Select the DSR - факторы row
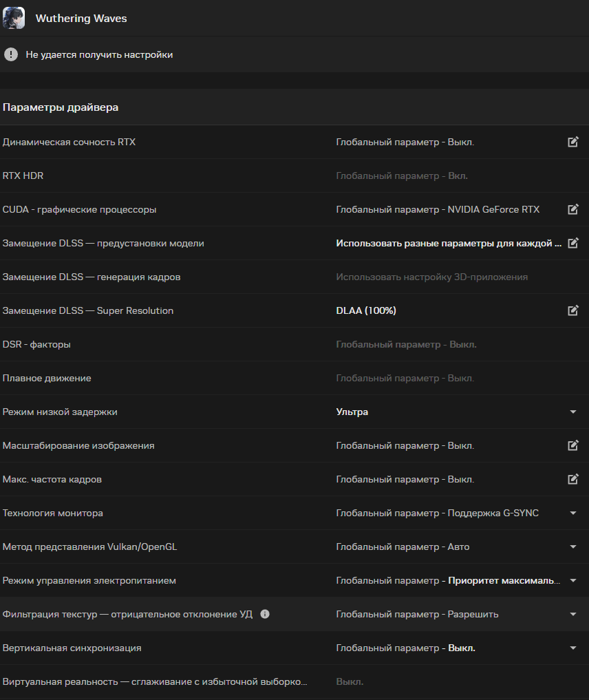 [x=294, y=345]
